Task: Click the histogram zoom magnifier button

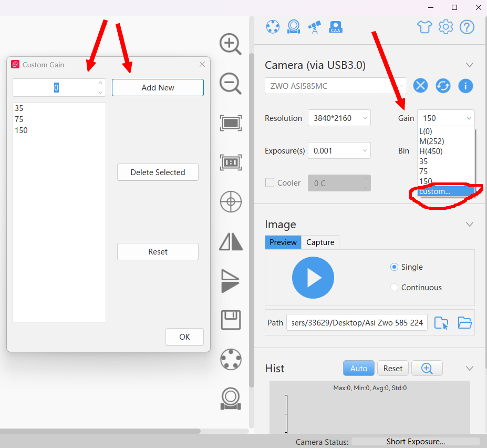Action: pyautogui.click(x=427, y=369)
